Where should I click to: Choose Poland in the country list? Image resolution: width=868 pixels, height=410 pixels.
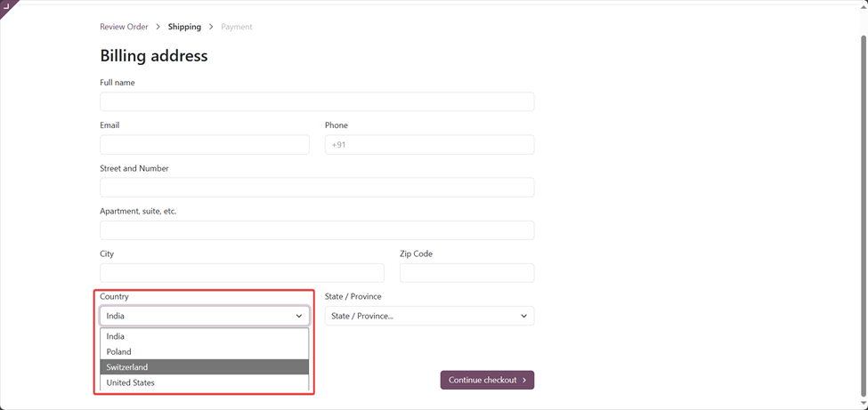(204, 352)
